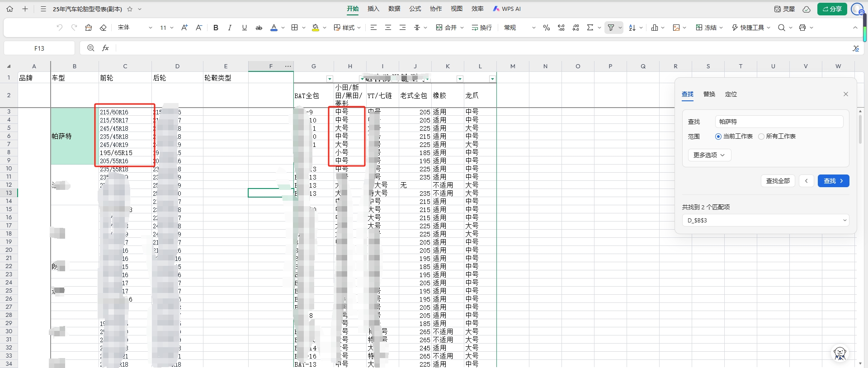Insert an AutoSum formula
The height and width of the screenshot is (368, 868).
tap(590, 28)
